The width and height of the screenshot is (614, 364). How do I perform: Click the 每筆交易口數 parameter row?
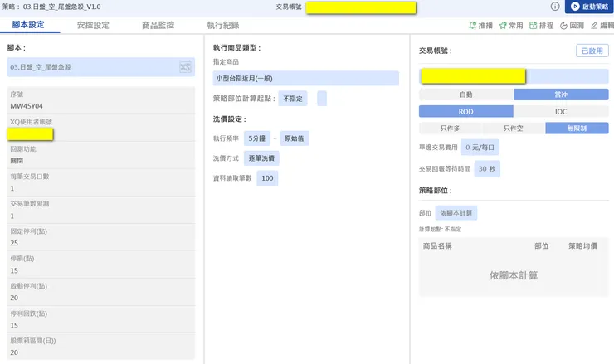coord(101,182)
